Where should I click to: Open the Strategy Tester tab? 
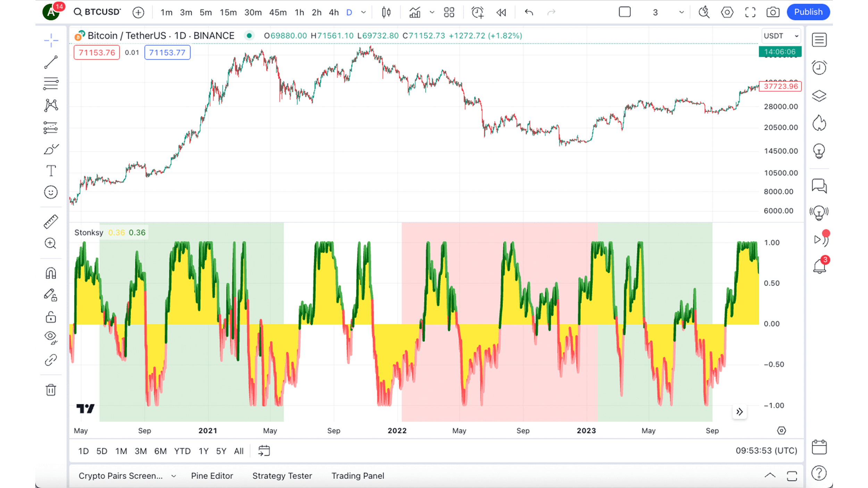pos(282,476)
